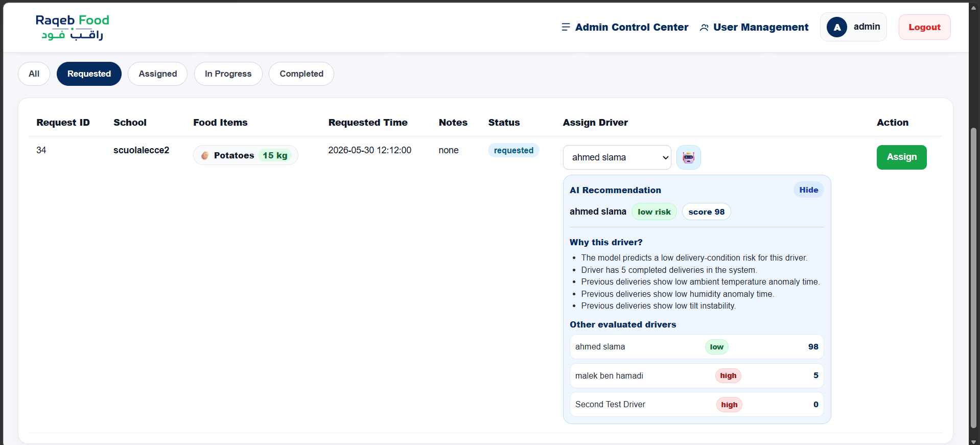Click the 15 kg weight badge
Screen dimensions: 980x445
tap(275, 155)
